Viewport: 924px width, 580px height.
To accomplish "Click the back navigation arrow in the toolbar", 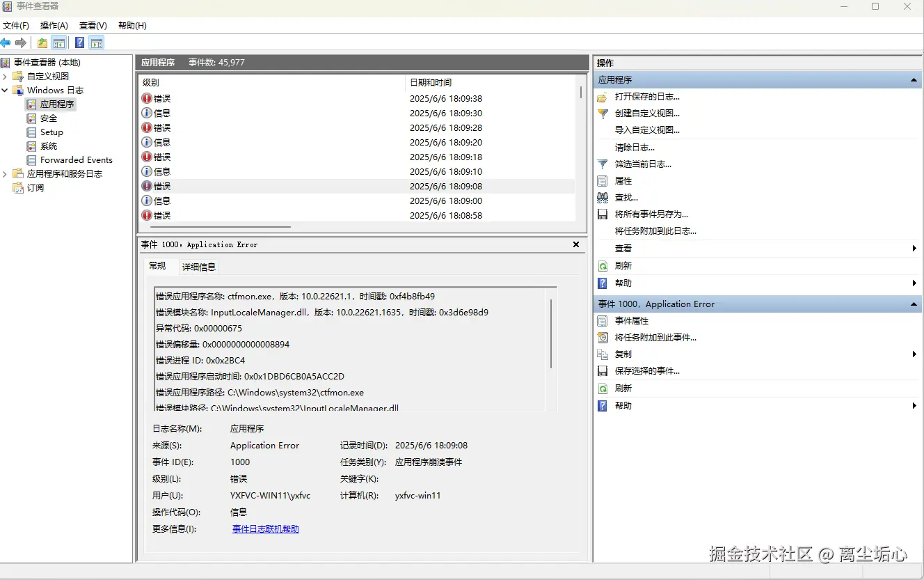I will point(6,42).
